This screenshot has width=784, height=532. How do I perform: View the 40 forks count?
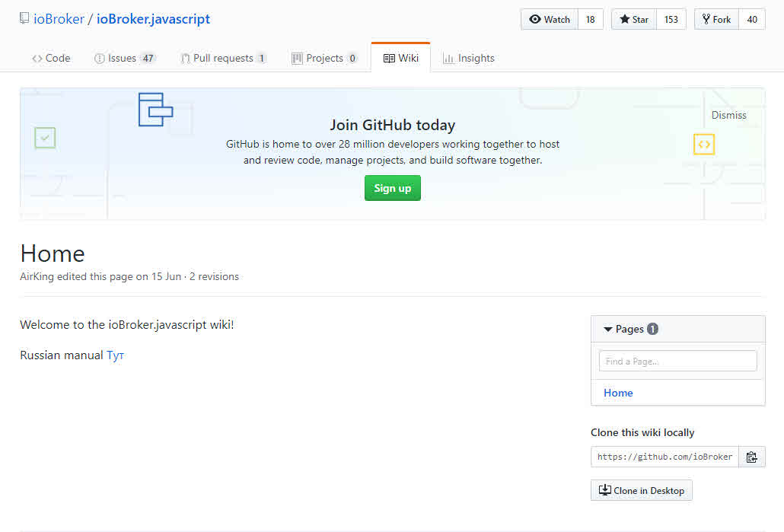(x=752, y=20)
